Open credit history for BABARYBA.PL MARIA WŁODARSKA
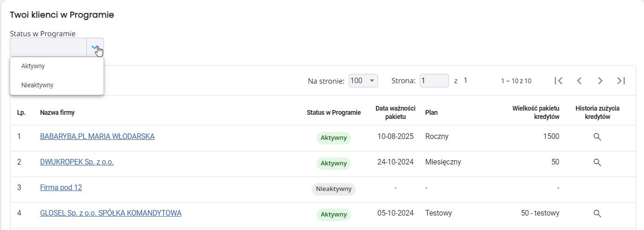644x230 pixels. tap(597, 137)
